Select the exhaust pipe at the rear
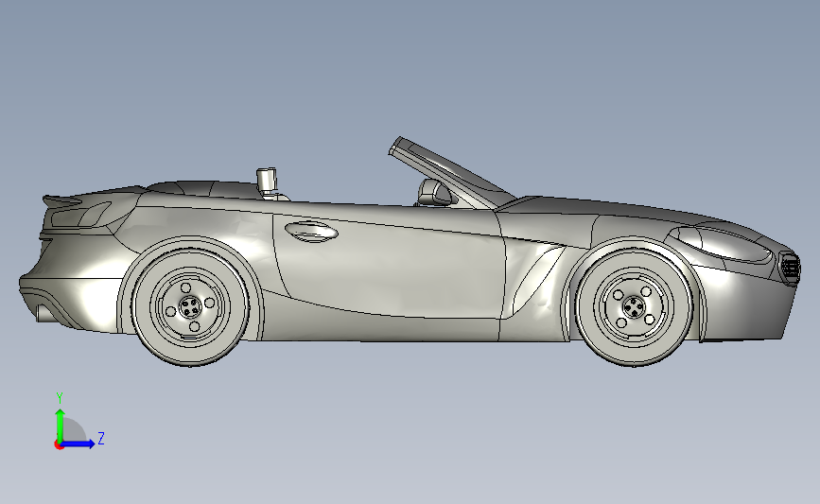The image size is (820, 504). (46, 313)
